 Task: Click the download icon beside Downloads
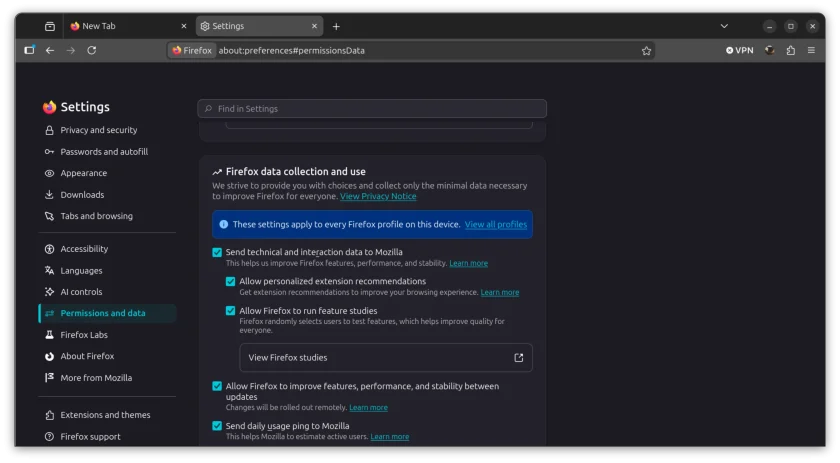(x=49, y=195)
